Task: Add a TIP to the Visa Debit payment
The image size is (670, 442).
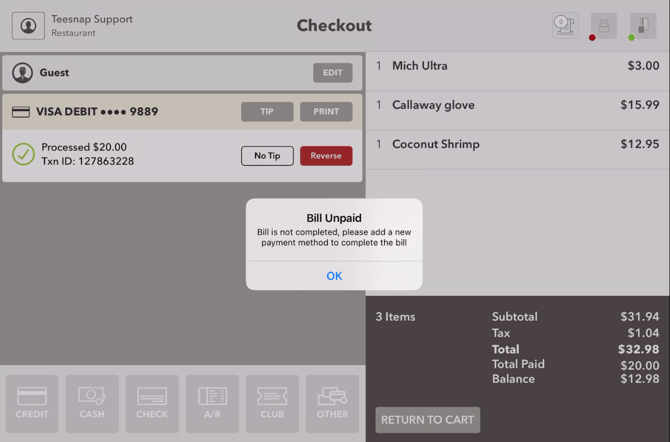Action: 267,112
